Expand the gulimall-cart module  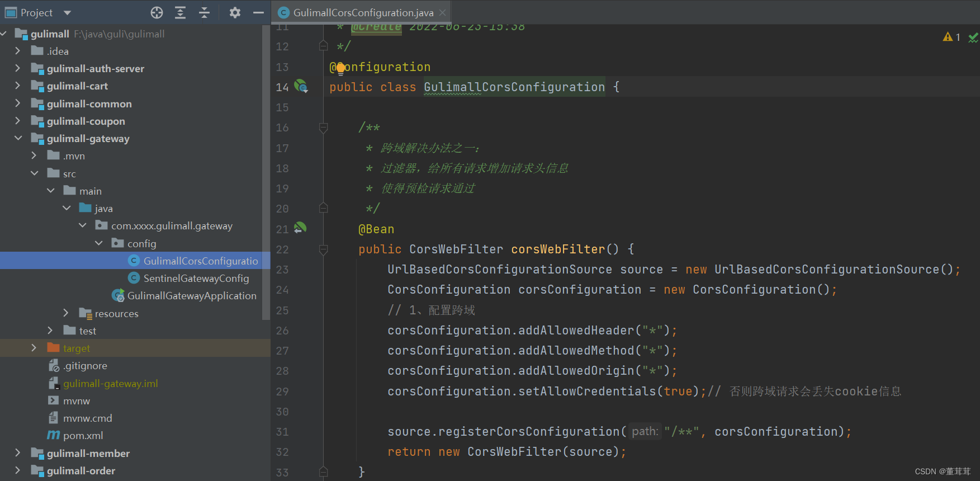tap(17, 86)
